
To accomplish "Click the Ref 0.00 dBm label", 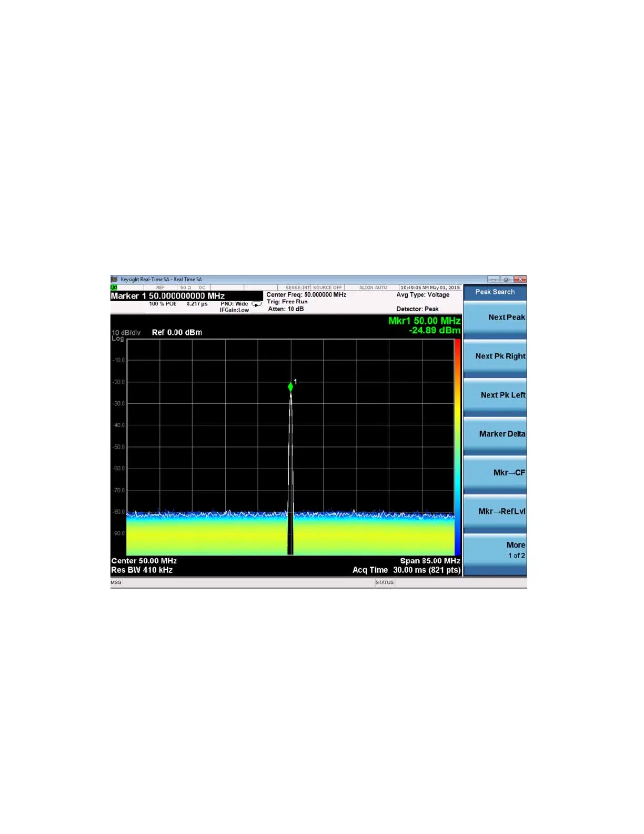I will point(177,332).
